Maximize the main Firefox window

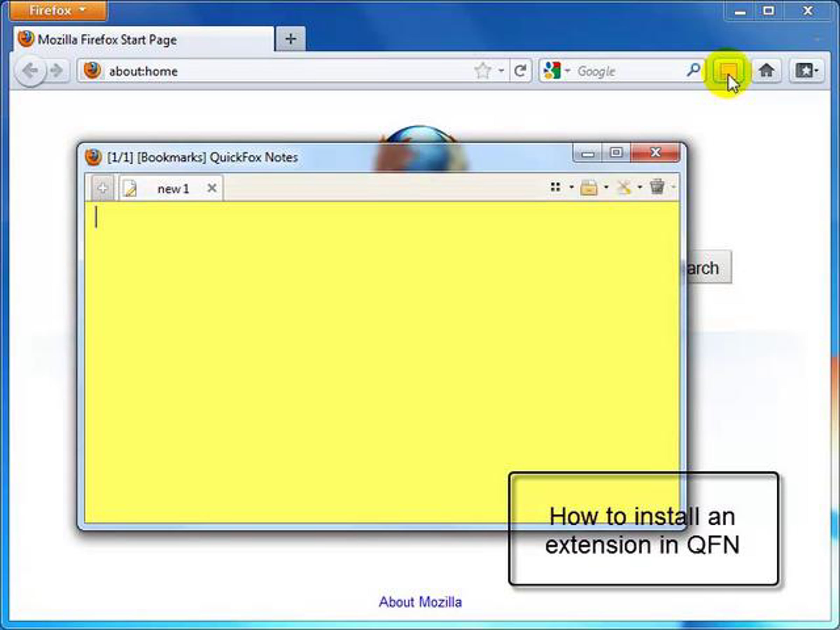[769, 12]
